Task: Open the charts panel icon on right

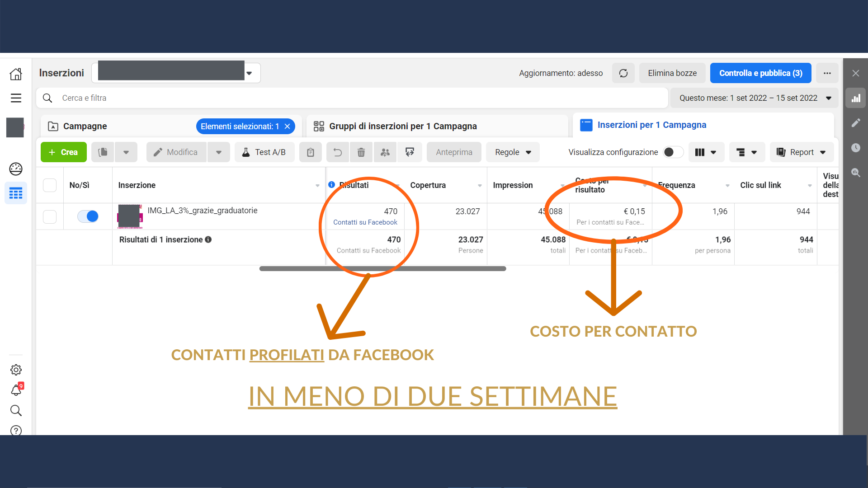Action: [855, 98]
